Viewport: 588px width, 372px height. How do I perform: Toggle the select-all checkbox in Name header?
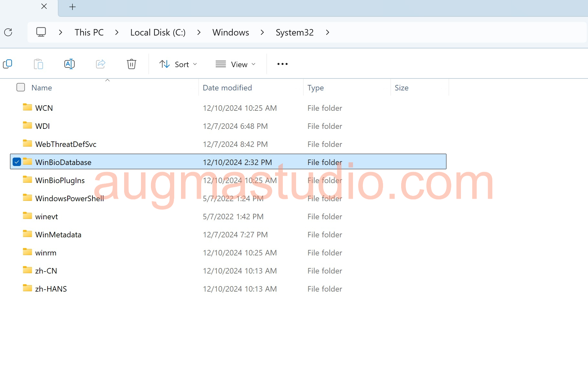20,87
